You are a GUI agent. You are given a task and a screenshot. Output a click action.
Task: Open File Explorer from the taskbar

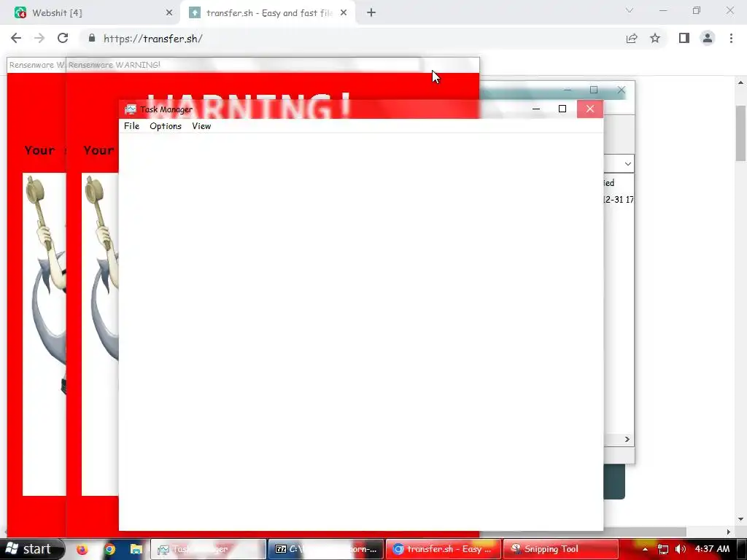coord(136,550)
